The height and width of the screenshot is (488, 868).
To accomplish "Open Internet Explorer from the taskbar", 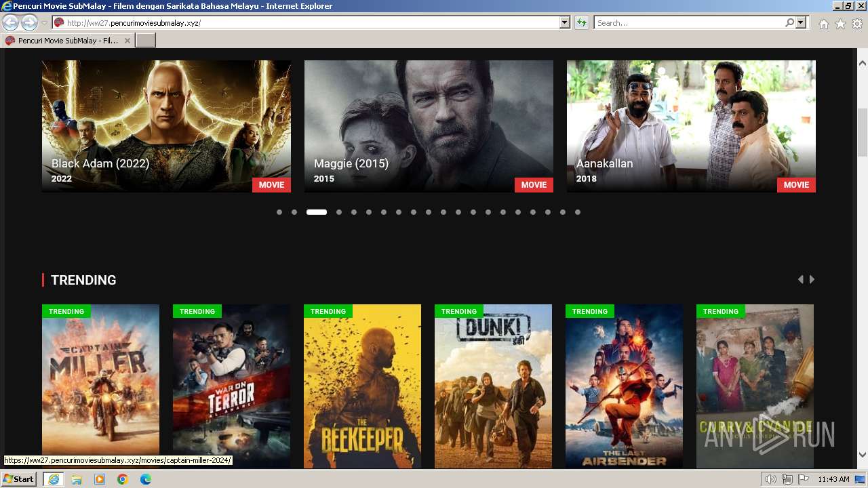I will pyautogui.click(x=53, y=479).
